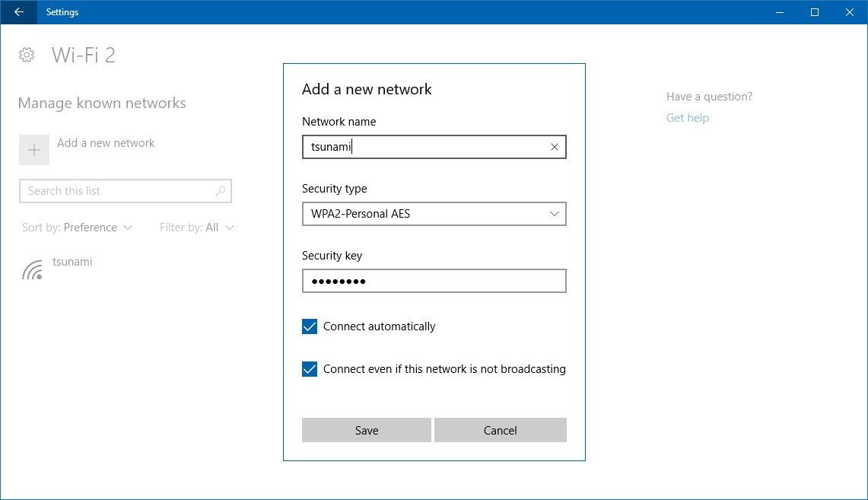Screen dimensions: 868x500
Task: Click the settings gear next to Wi-Fi 2
Action: pyautogui.click(x=27, y=54)
